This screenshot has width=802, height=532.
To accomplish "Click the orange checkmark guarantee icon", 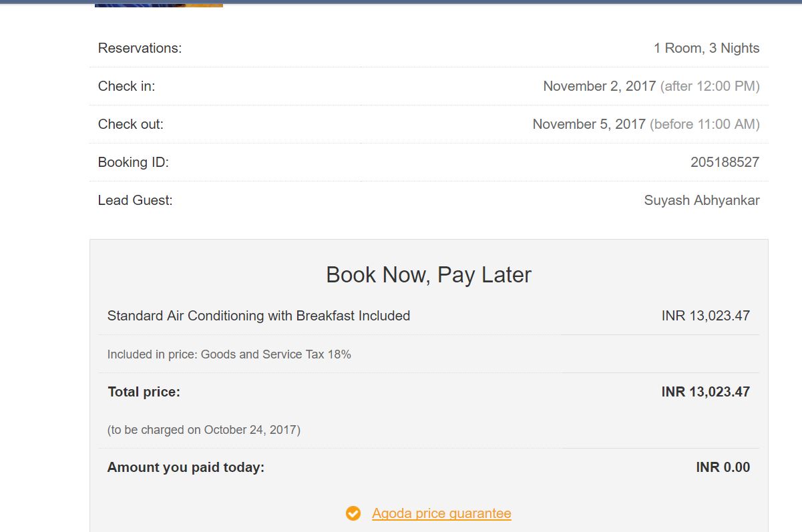I will tap(353, 513).
